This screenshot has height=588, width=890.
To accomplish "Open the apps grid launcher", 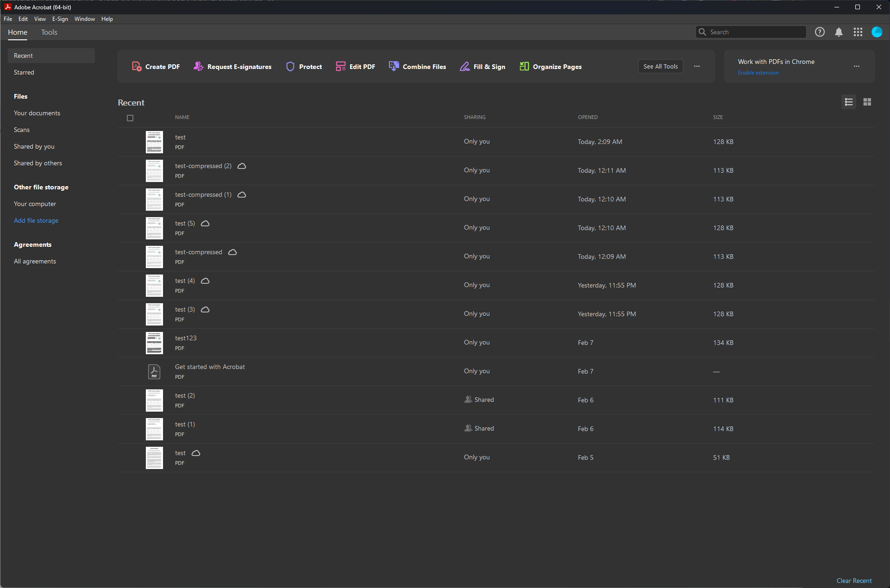I will pos(858,32).
